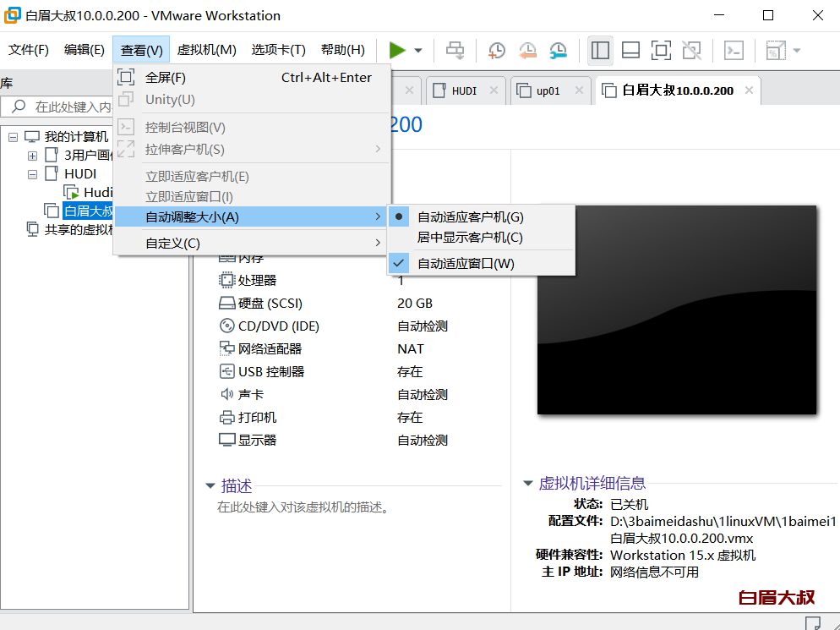The width and height of the screenshot is (840, 630).
Task: Open the snapshot manager icon
Action: (x=559, y=51)
